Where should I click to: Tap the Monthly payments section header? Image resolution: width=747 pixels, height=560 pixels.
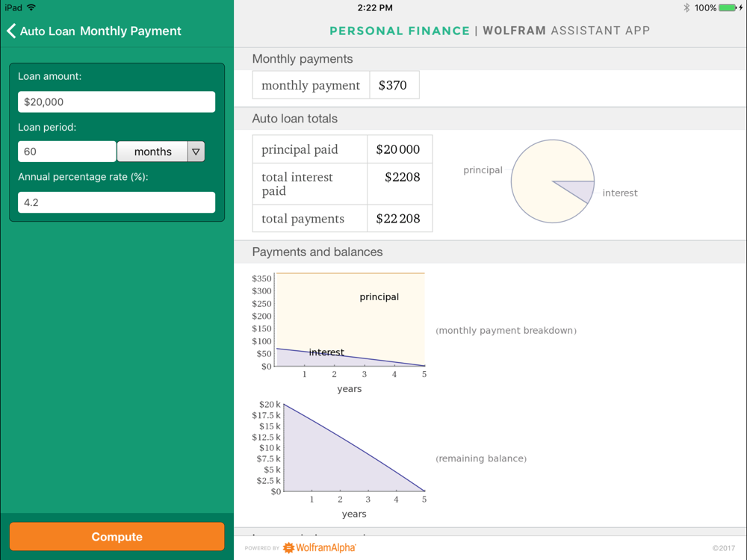click(303, 59)
